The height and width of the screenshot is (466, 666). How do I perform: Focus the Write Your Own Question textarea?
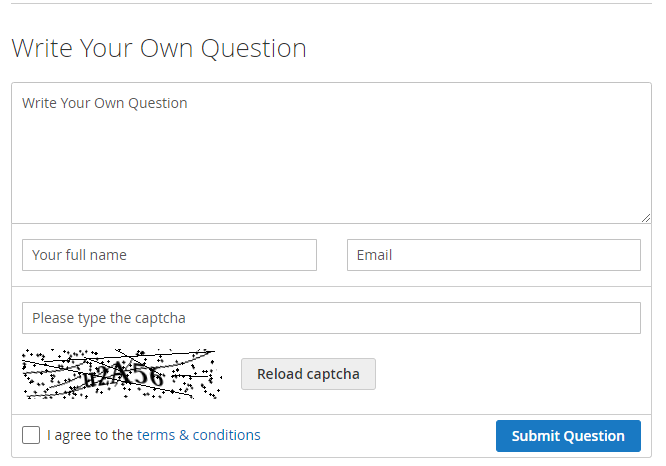click(331, 153)
